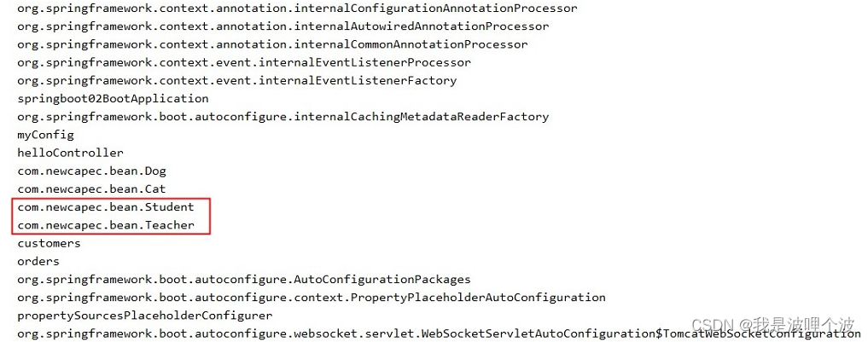
Task: Select the internalAutowiredAnnotationProcessor line
Action: point(283,26)
